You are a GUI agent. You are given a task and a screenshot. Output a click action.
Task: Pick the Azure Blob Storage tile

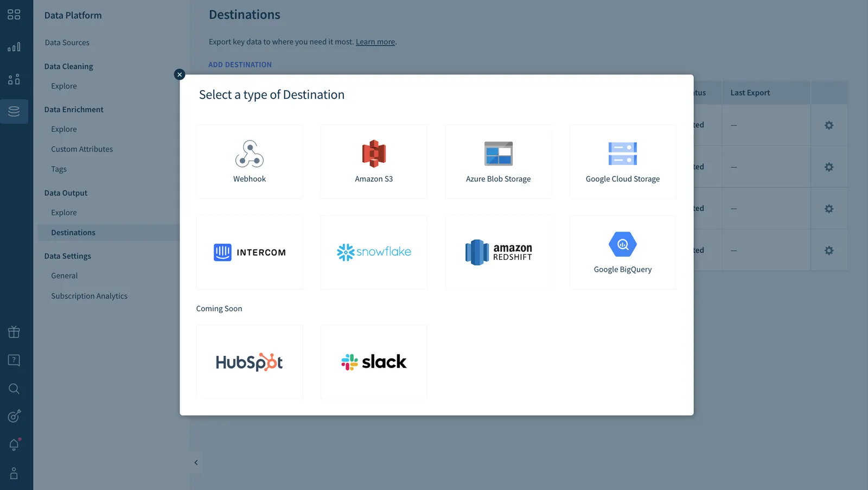click(499, 162)
